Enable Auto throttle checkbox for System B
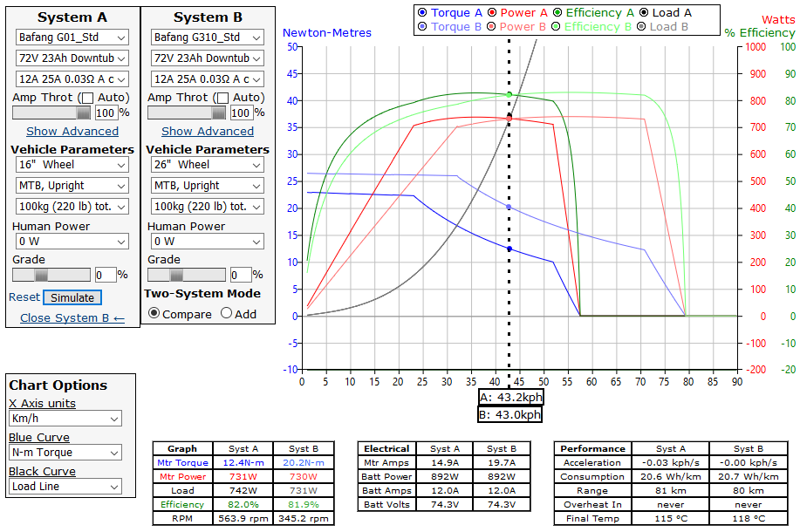This screenshot has width=800, height=532. pyautogui.click(x=223, y=98)
